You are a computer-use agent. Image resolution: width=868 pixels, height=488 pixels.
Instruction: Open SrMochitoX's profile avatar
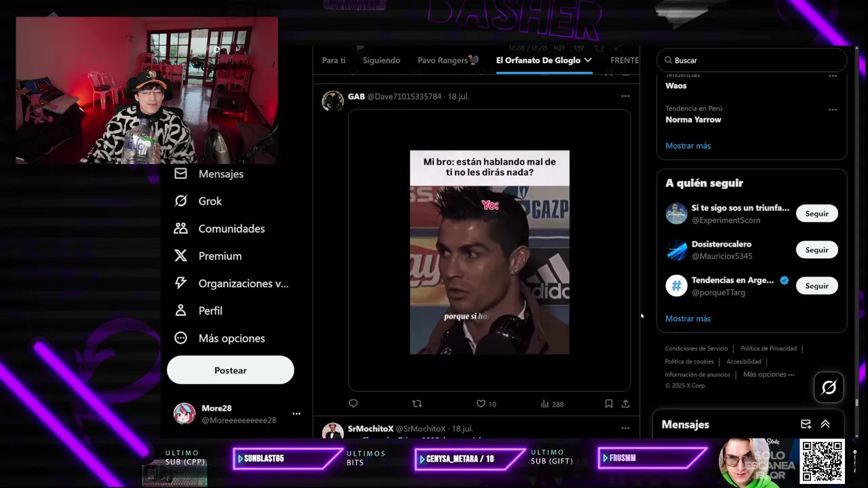[x=333, y=430]
